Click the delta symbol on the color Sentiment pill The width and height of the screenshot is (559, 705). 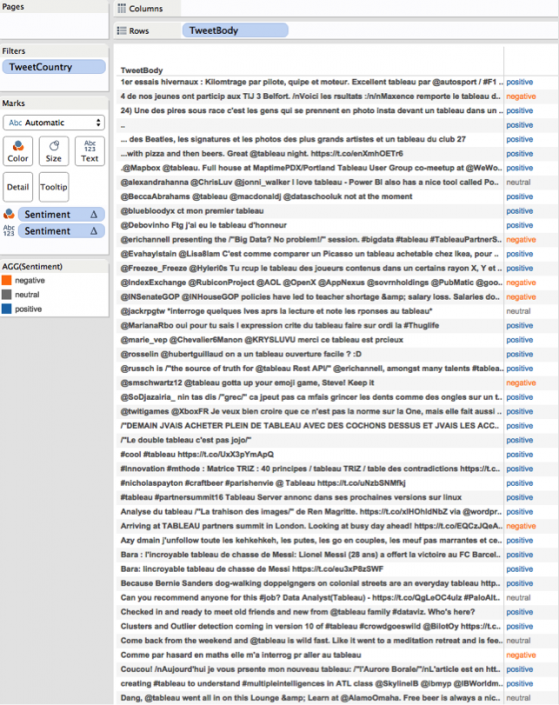click(x=94, y=214)
